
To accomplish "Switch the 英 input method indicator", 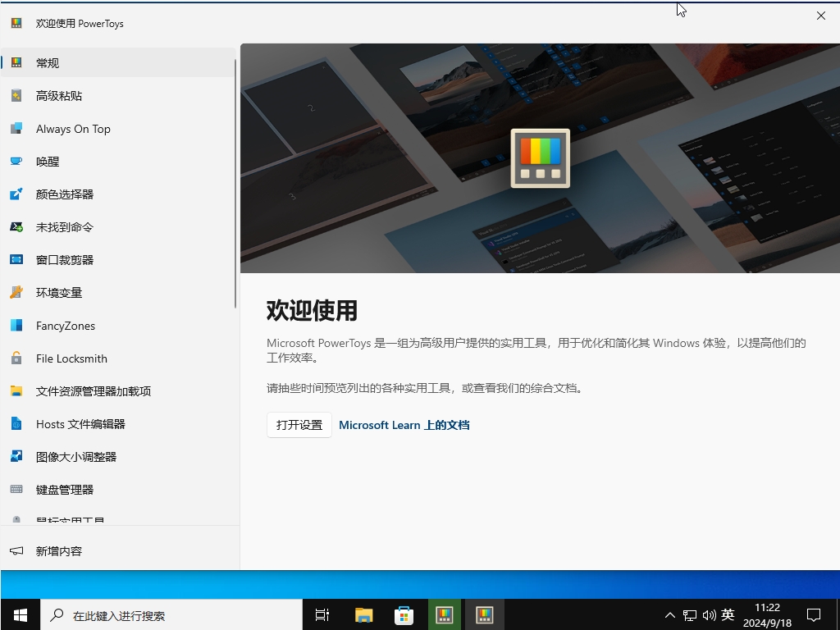I will (728, 614).
